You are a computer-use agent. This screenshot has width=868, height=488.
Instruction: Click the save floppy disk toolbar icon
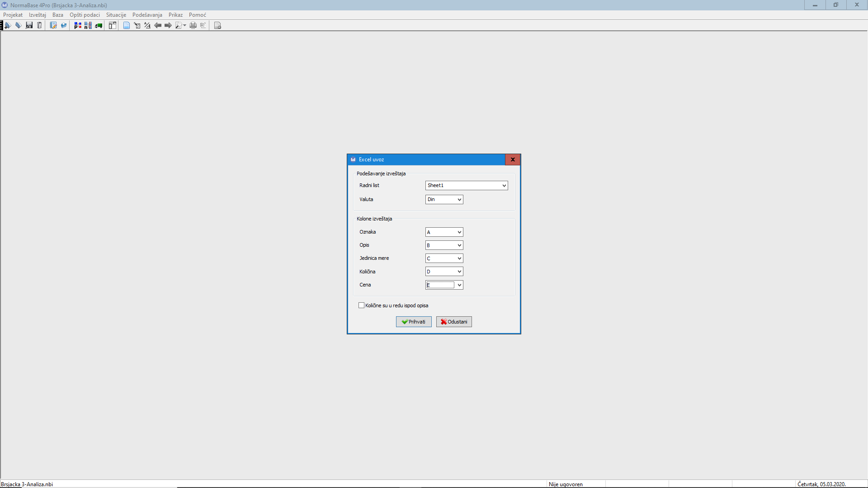click(x=29, y=25)
